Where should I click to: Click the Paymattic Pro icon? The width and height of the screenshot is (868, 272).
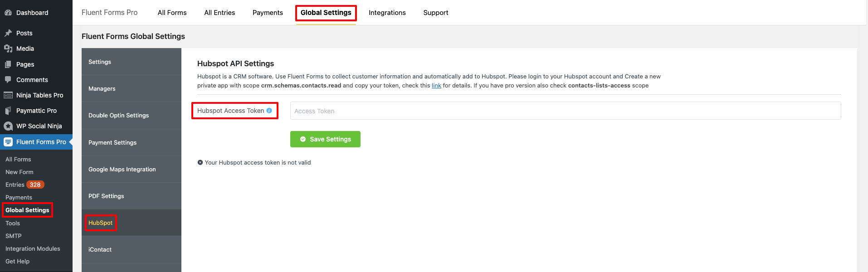tap(8, 111)
